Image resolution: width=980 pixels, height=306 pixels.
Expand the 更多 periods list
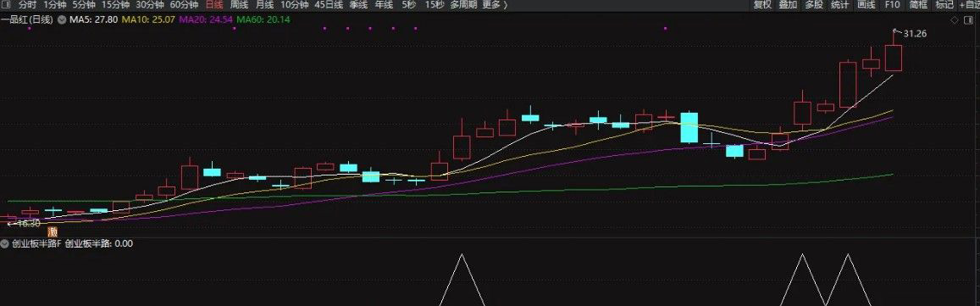coord(495,5)
